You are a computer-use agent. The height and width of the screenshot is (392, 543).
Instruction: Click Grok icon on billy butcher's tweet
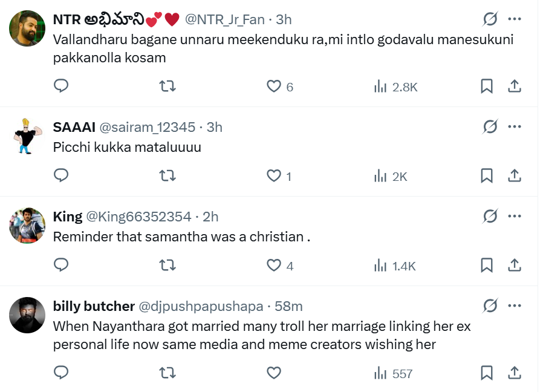490,306
